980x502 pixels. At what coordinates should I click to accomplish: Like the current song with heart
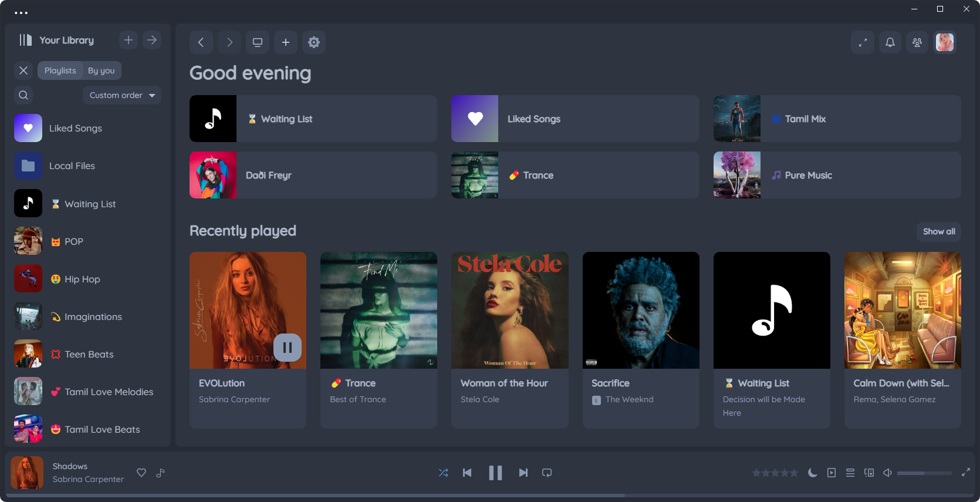141,473
